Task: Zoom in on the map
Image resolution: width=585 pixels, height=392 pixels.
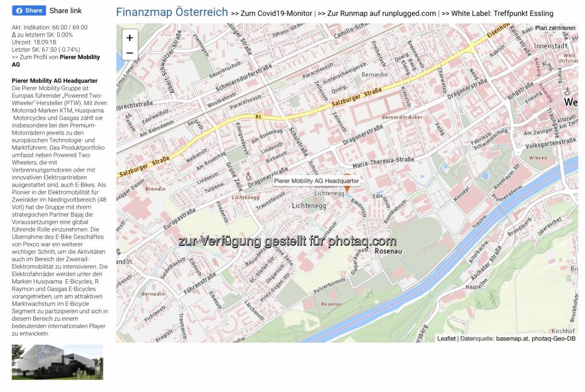Action: coord(130,38)
